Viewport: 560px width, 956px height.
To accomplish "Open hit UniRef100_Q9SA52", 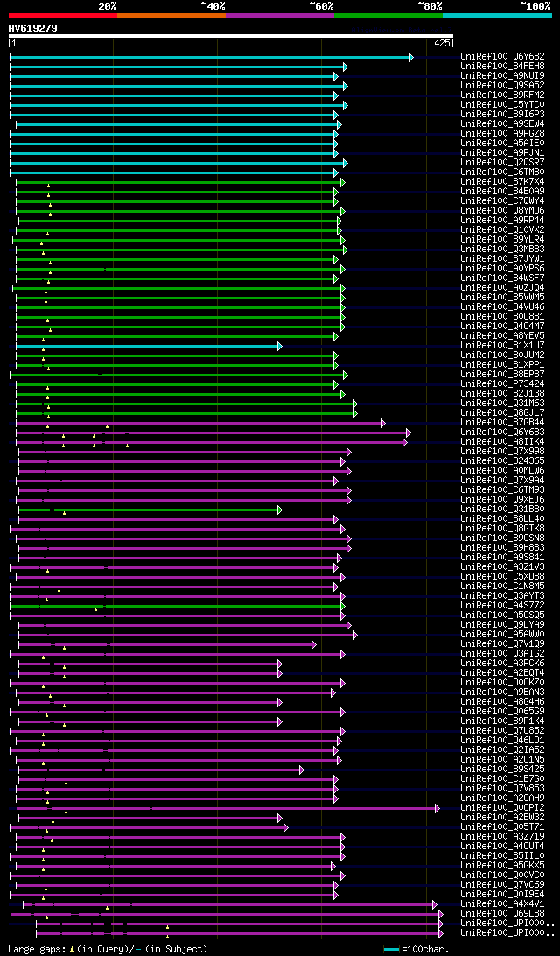I will tap(503, 86).
